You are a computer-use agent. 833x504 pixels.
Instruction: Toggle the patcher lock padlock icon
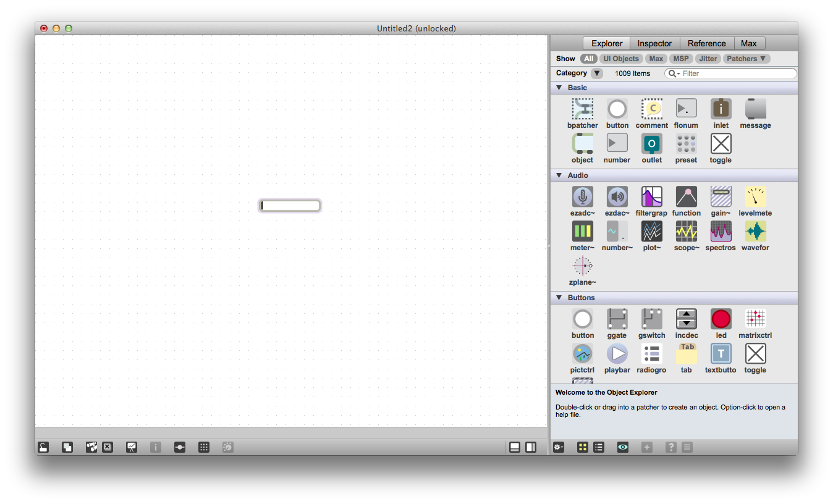click(x=43, y=447)
